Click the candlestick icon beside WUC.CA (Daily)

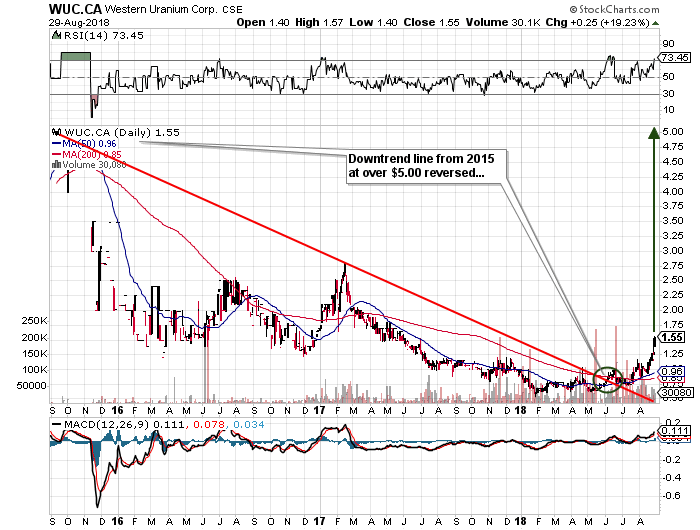(x=56, y=131)
